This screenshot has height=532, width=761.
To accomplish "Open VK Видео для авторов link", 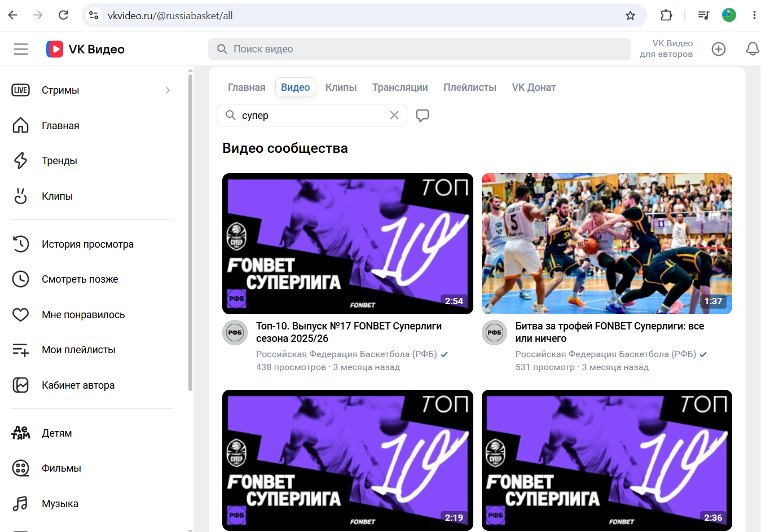I will coord(666,49).
